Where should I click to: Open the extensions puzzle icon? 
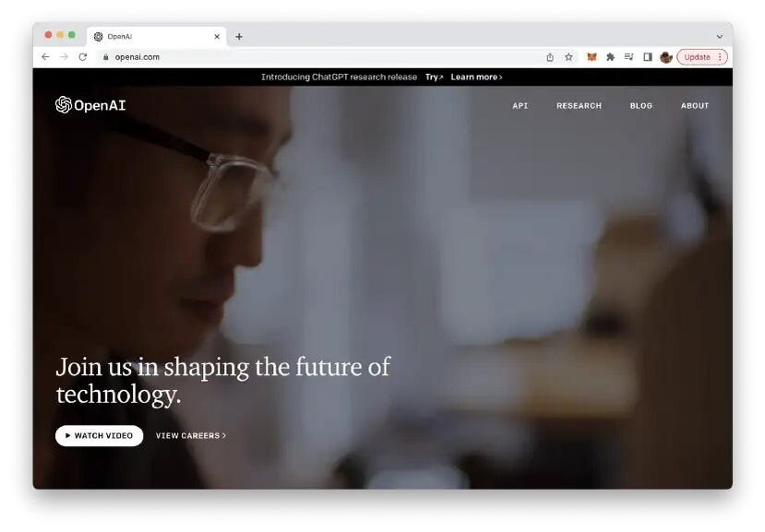(x=610, y=57)
